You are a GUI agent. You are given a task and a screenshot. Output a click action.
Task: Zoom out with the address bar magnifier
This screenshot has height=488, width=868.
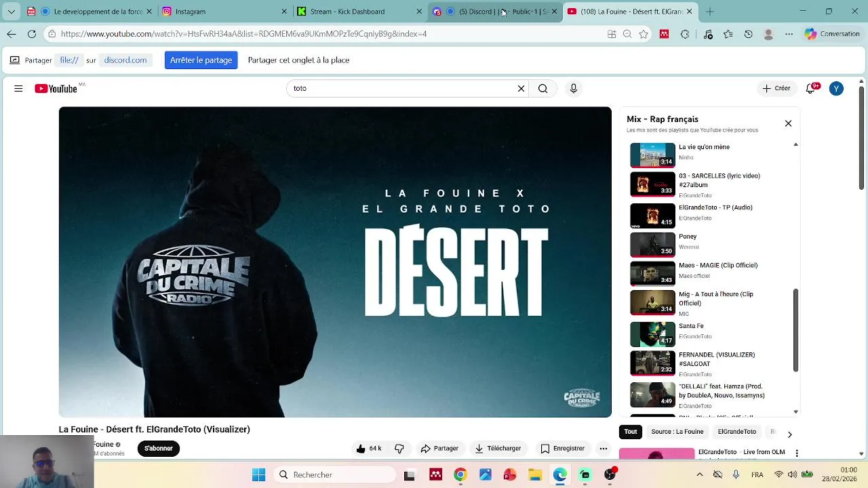pyautogui.click(x=627, y=34)
